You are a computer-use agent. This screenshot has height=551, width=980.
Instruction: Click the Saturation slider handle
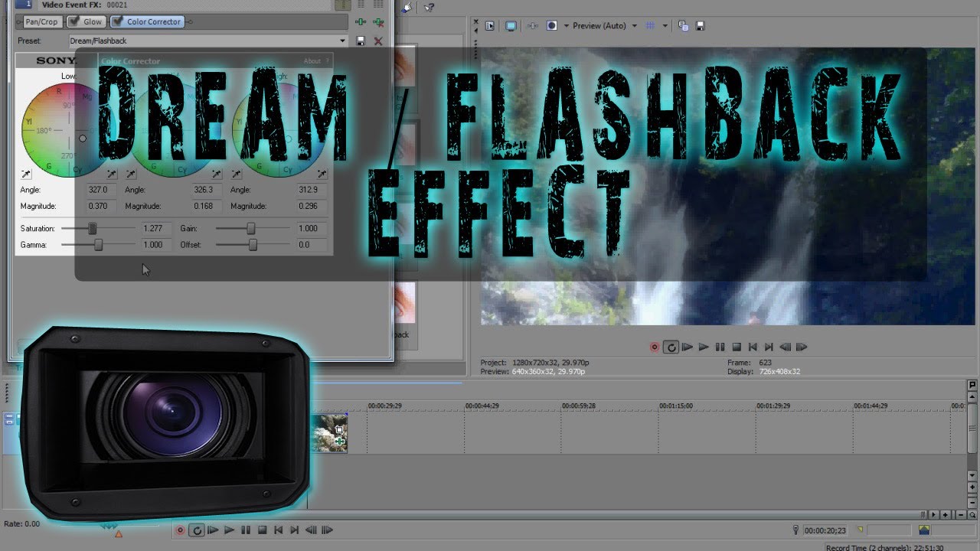click(93, 228)
